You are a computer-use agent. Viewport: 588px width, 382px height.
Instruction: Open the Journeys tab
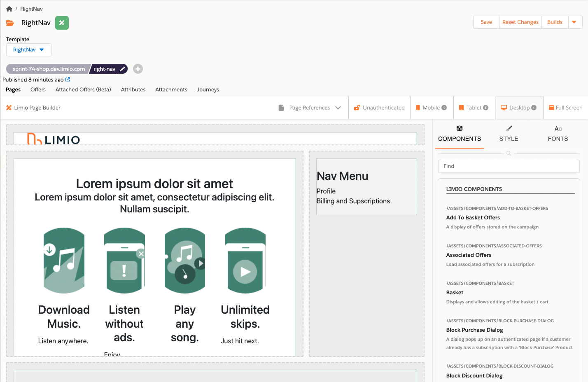[208, 89]
